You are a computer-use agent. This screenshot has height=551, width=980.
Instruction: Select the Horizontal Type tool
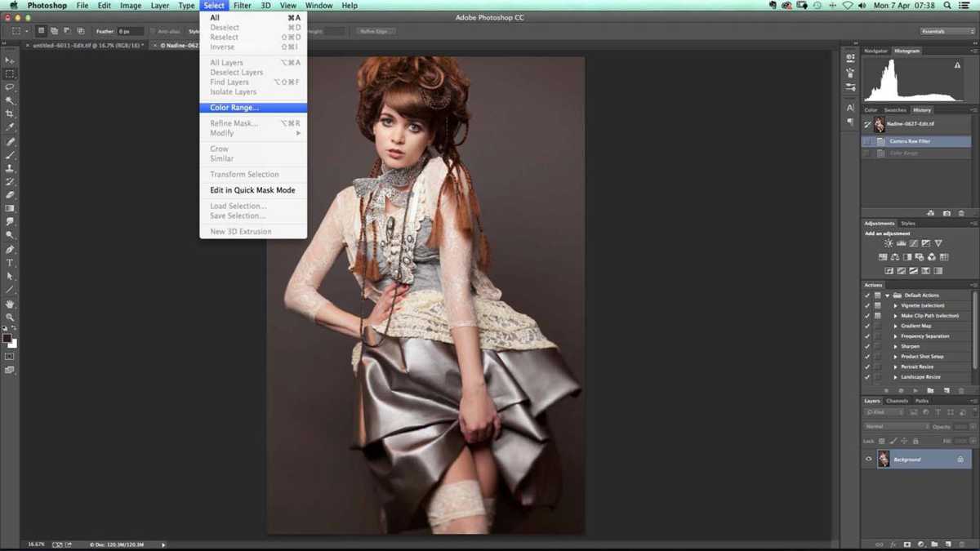[11, 262]
